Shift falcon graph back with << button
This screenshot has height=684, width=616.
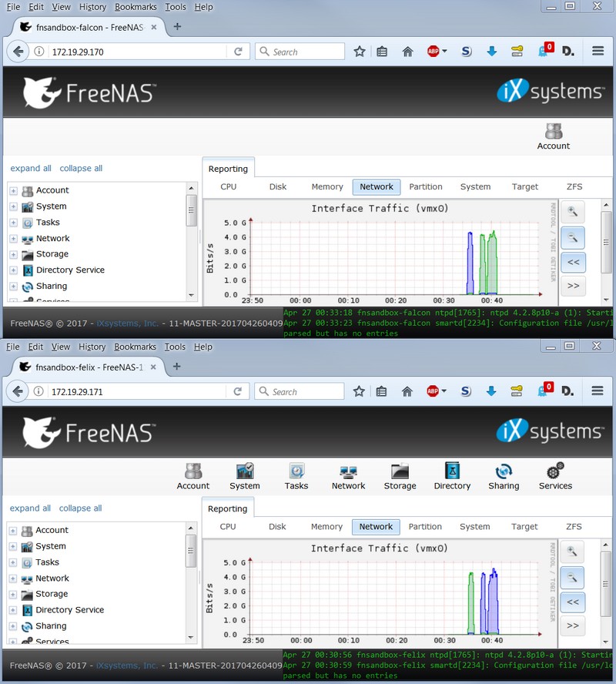click(573, 262)
